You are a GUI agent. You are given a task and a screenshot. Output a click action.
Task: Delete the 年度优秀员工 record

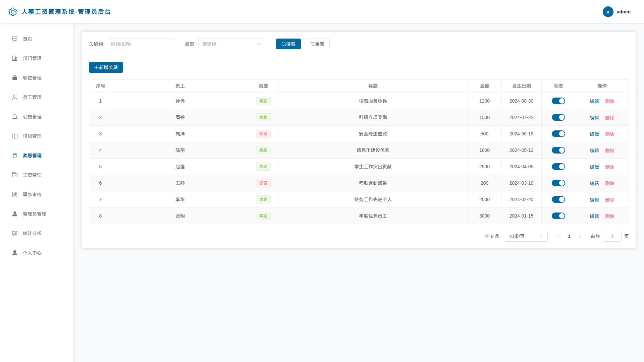610,216
